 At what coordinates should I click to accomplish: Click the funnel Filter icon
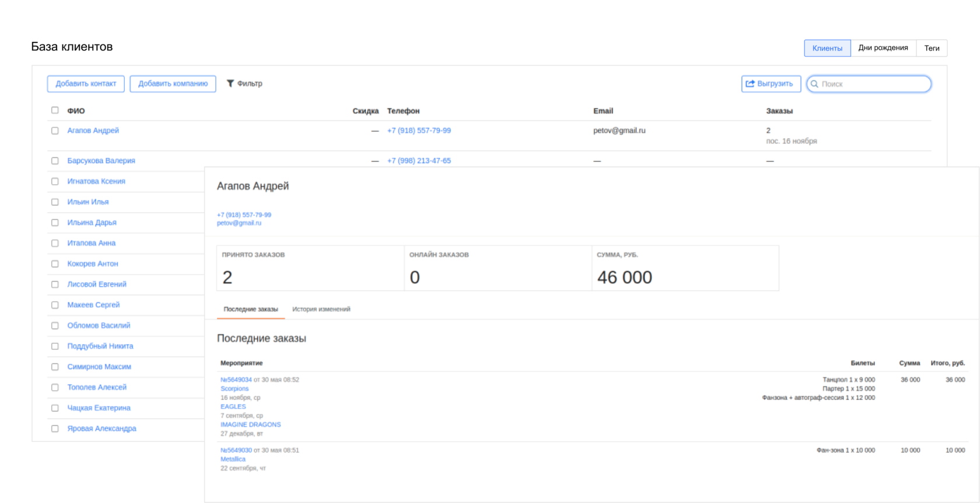(230, 83)
